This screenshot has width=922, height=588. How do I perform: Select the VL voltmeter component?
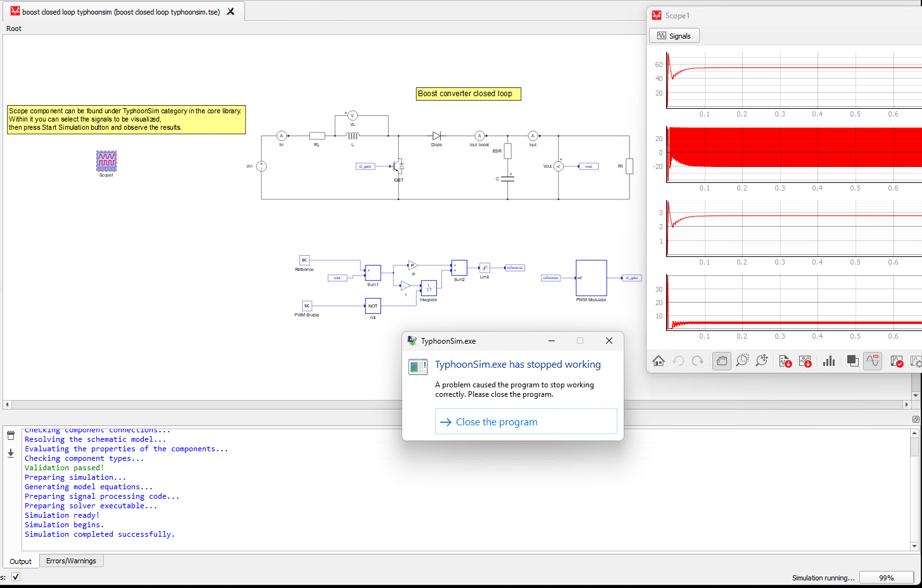(x=353, y=115)
